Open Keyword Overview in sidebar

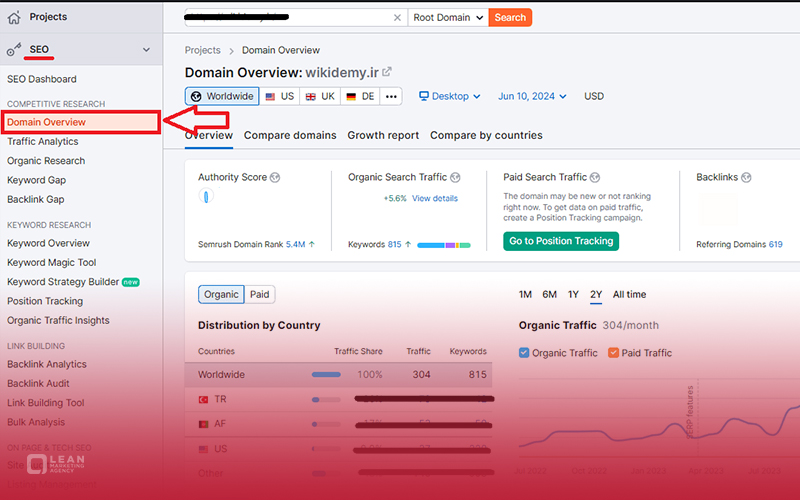pyautogui.click(x=48, y=243)
